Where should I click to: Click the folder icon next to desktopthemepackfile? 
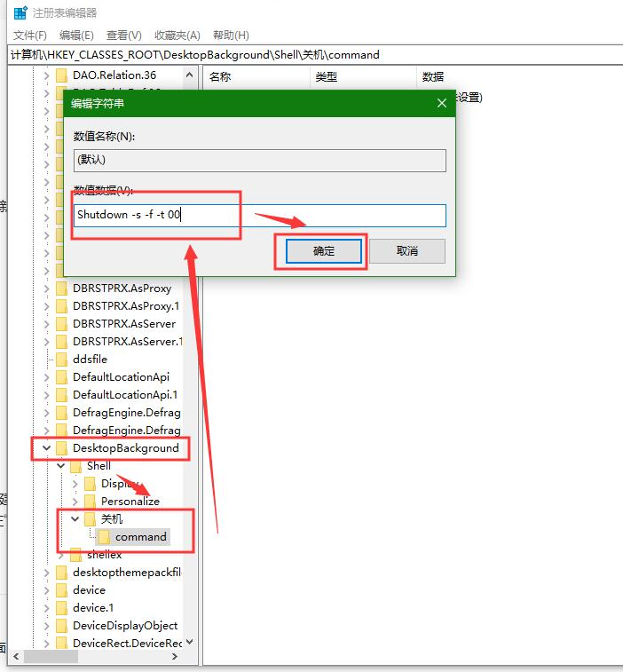tap(61, 573)
